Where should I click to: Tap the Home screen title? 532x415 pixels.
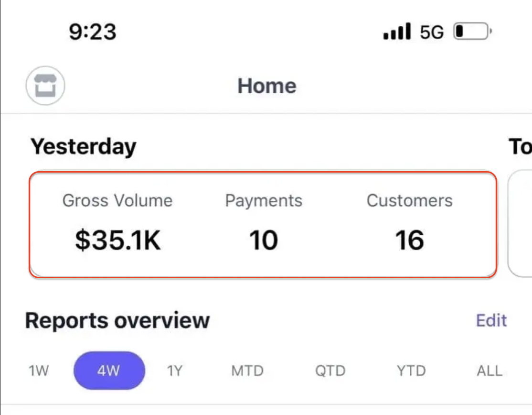tap(267, 86)
